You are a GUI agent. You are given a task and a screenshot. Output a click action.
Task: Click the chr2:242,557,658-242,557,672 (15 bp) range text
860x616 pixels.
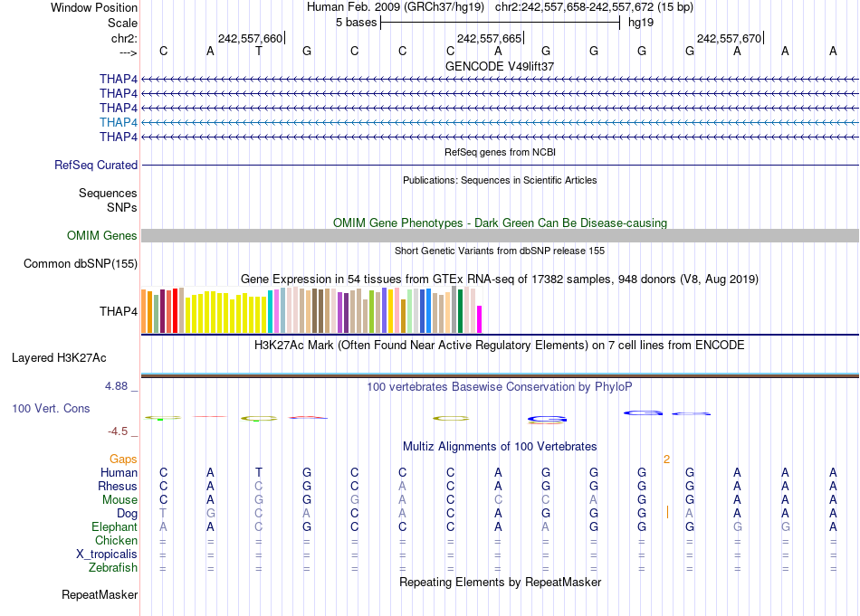tap(594, 7)
